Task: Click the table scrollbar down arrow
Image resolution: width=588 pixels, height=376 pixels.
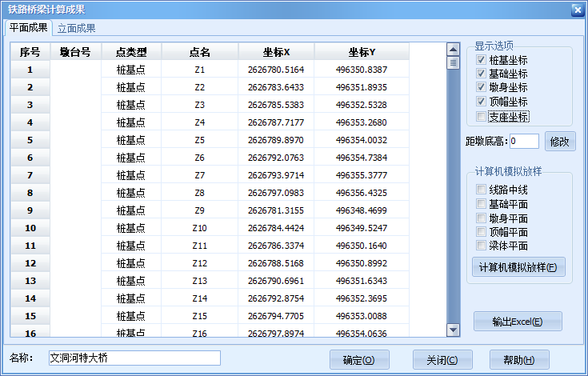Action: 453,330
